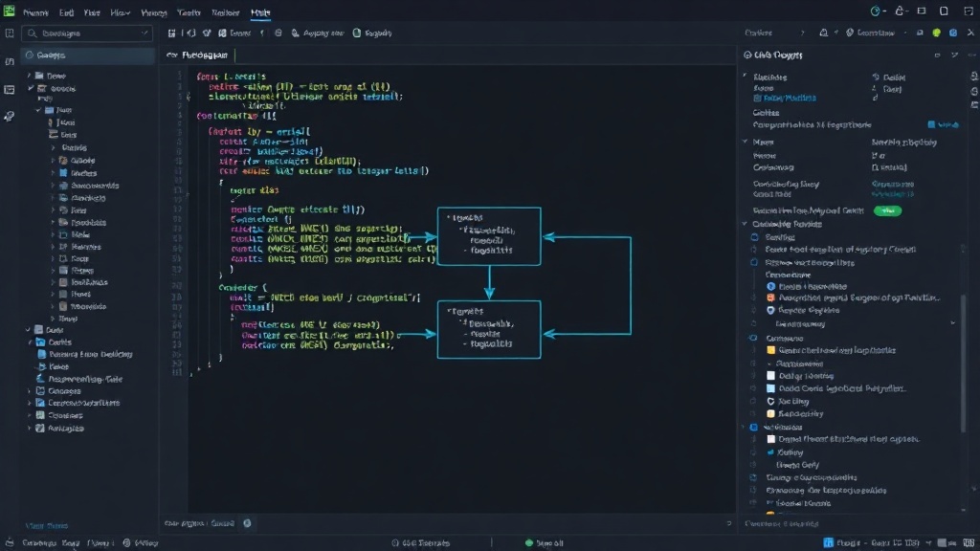Expand the first folder in the sidebar tree
Image resolution: width=980 pixels, height=551 pixels.
(29, 76)
